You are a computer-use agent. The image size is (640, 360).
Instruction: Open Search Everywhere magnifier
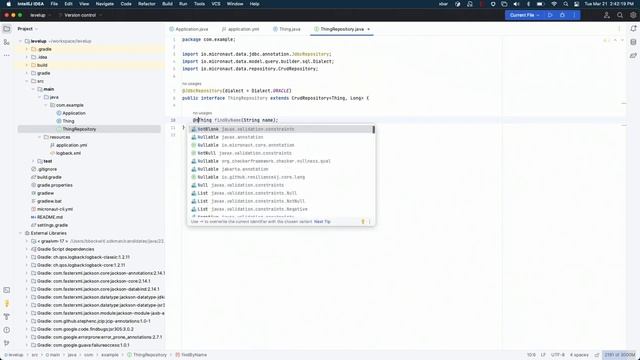(x=620, y=15)
